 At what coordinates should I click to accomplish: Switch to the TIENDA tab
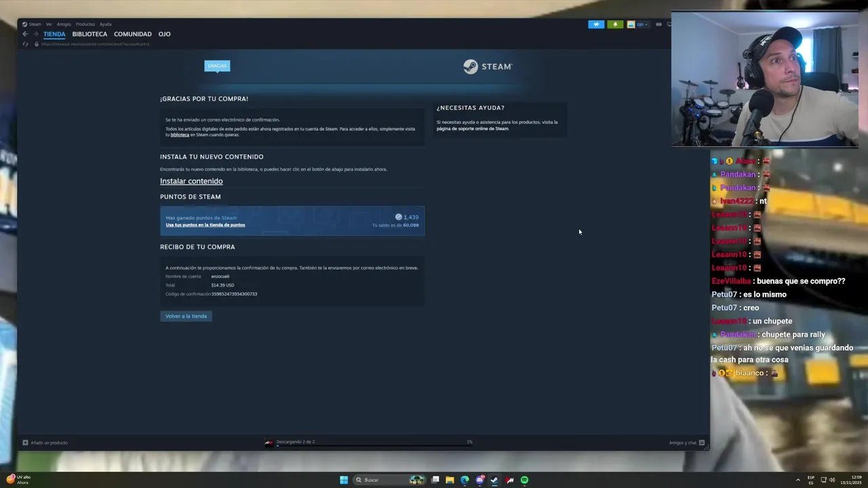coord(54,34)
